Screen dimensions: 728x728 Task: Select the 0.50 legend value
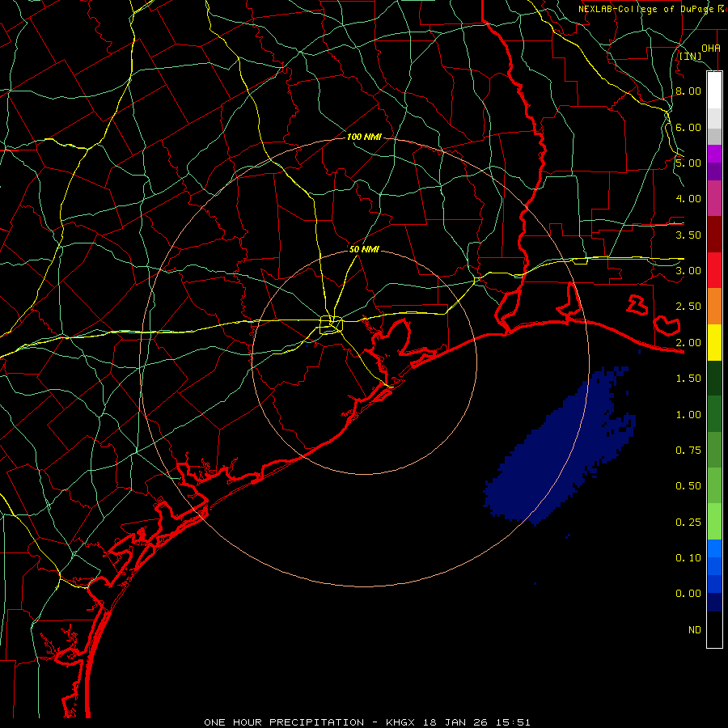[x=688, y=486]
